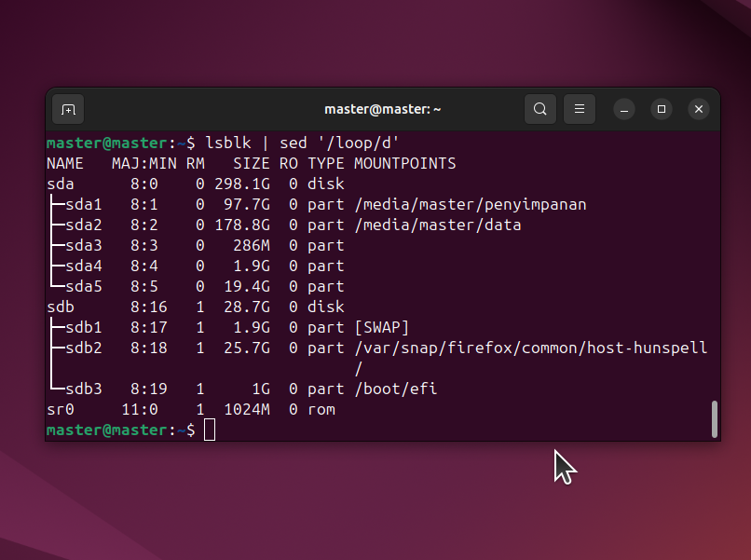The image size is (751, 560).
Task: Click the /media/master/penyimpanan mount path
Action: pos(471,205)
